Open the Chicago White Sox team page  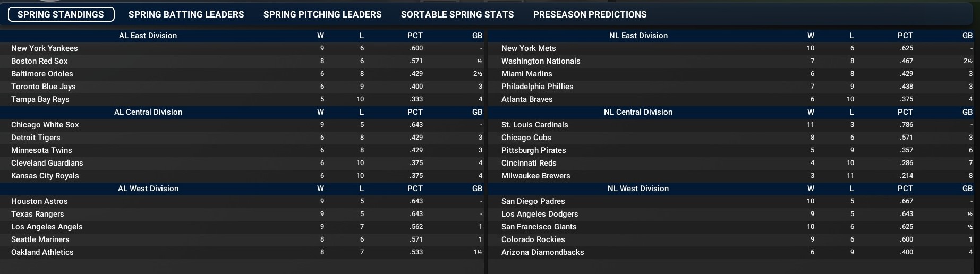coord(45,125)
